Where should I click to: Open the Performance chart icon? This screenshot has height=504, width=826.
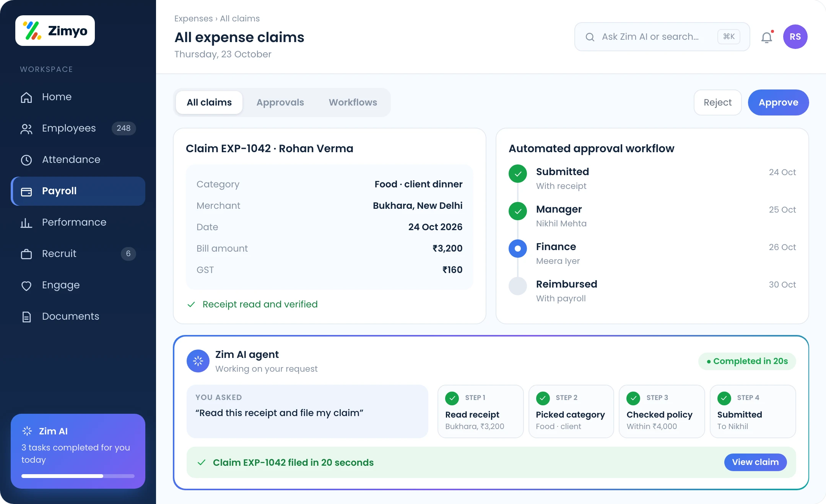(26, 223)
